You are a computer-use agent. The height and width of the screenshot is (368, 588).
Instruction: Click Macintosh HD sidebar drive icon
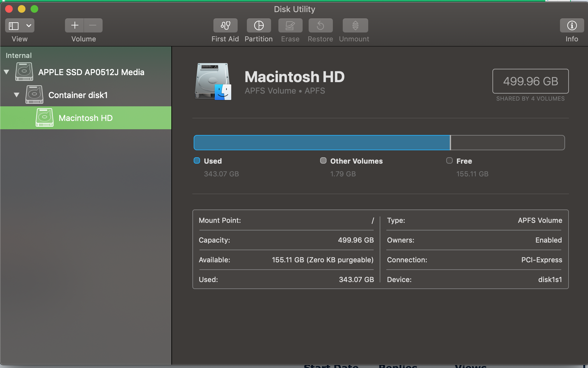tap(45, 117)
